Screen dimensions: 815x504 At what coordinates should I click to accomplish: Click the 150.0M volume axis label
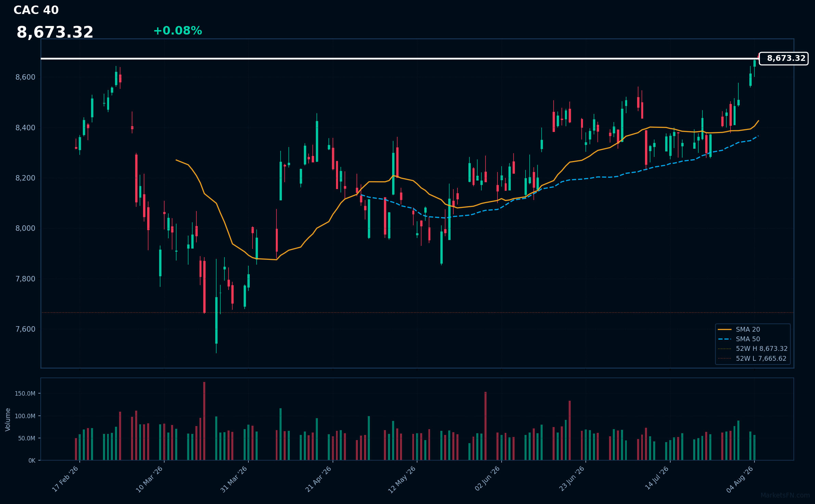[25, 394]
